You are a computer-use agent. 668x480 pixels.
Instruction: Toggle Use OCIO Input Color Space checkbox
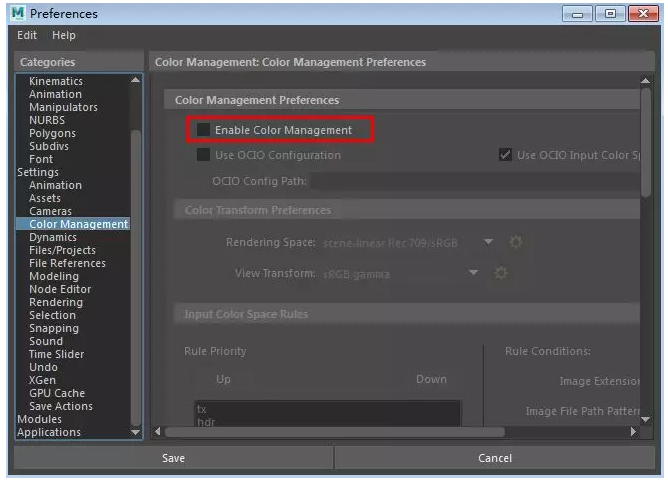pos(505,155)
